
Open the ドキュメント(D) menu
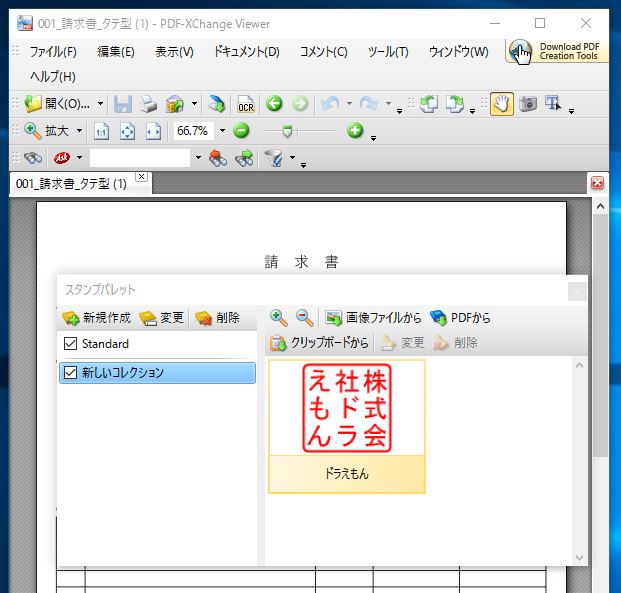point(247,52)
